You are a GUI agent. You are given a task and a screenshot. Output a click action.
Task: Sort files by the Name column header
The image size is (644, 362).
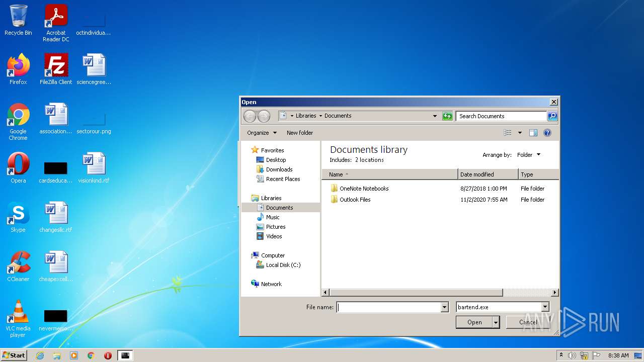coord(390,174)
